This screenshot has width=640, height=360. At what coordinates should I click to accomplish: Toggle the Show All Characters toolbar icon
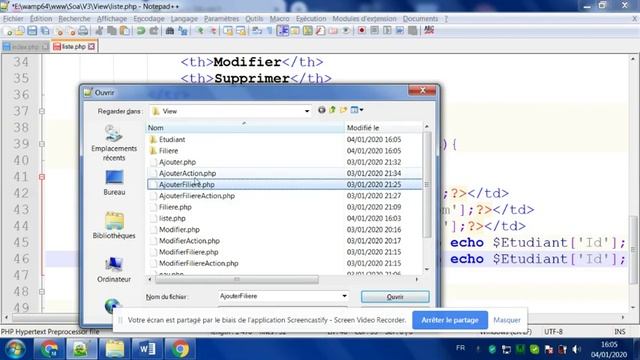pos(270,31)
